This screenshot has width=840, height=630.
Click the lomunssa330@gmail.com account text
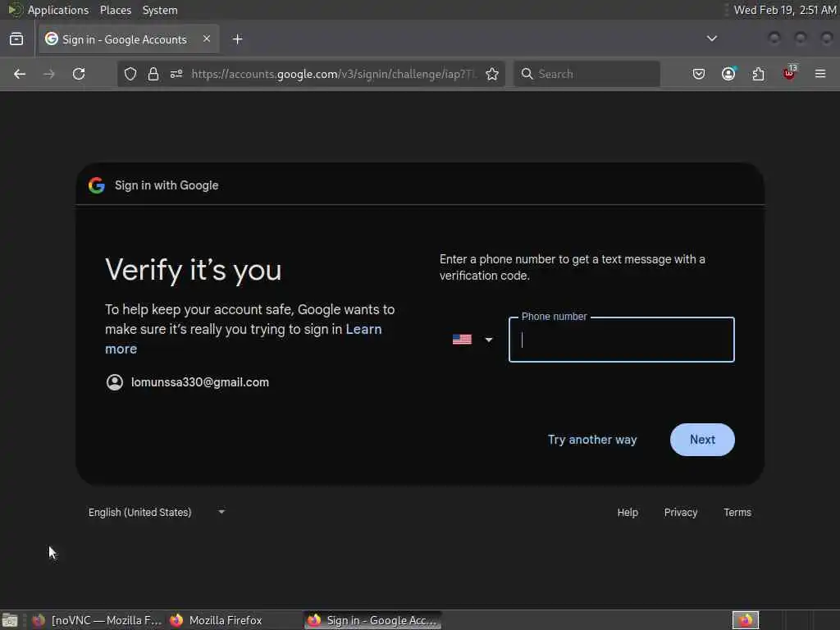click(200, 382)
